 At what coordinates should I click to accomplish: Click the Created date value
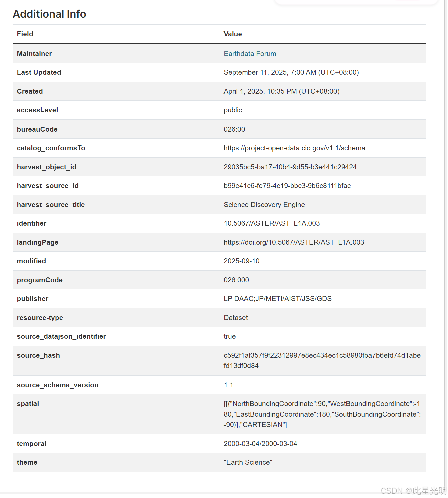pos(281,91)
